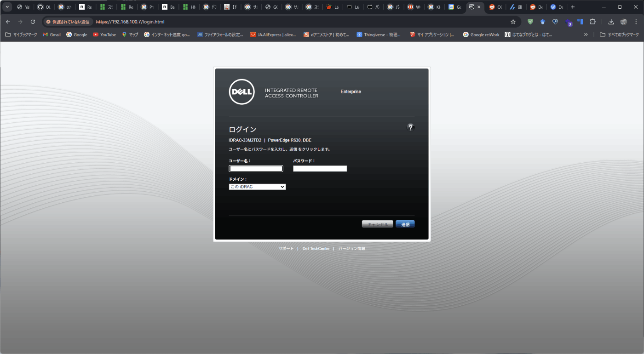Open the マイ アプリケーション bookmark
Viewport: 644px width, 354px height.
(x=432, y=34)
